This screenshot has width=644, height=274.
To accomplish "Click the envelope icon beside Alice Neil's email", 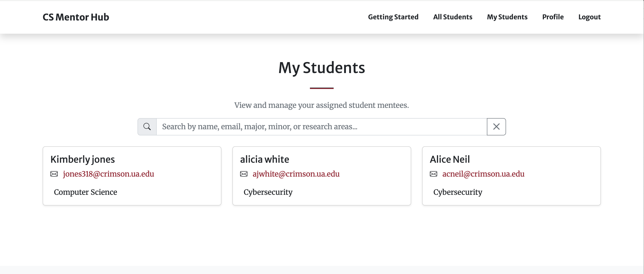I will 434,174.
